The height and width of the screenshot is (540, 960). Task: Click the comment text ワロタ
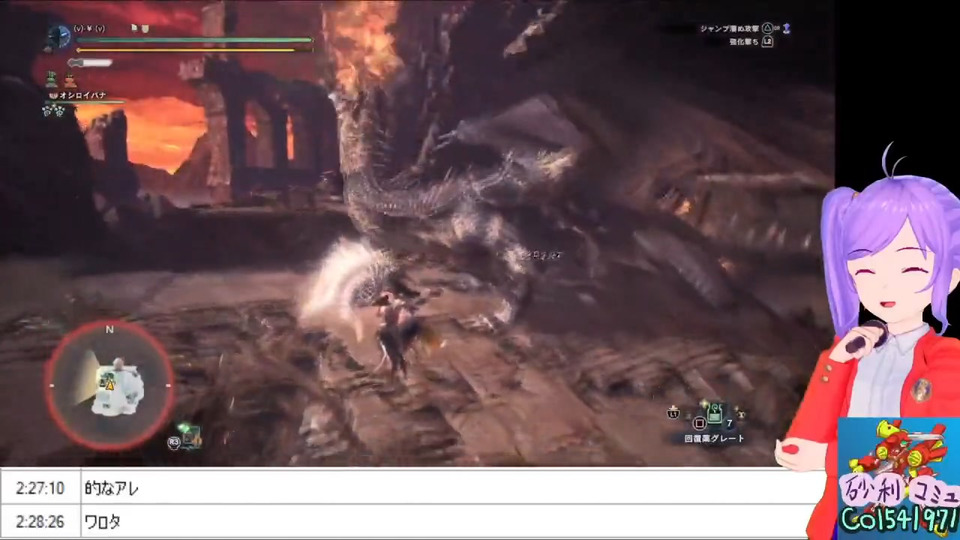coord(102,522)
